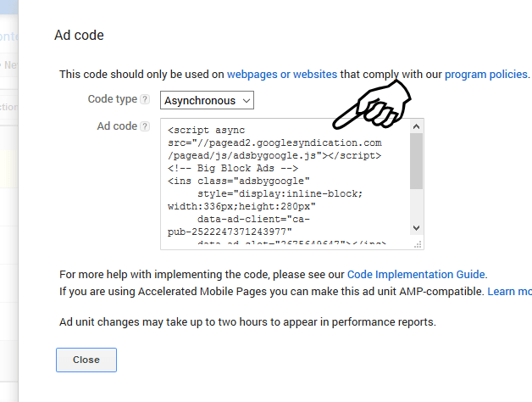This screenshot has width=532, height=402.
Task: Click the text '<!-- Big Block Ads -->'
Action: (233, 168)
